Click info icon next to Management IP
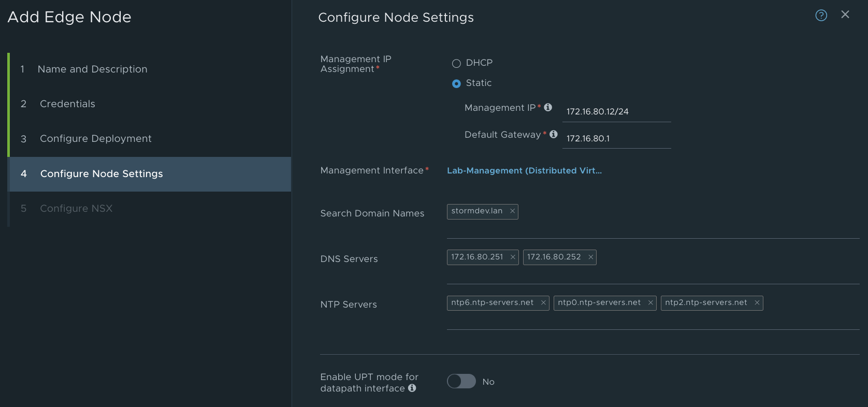Image resolution: width=868 pixels, height=407 pixels. [x=548, y=107]
